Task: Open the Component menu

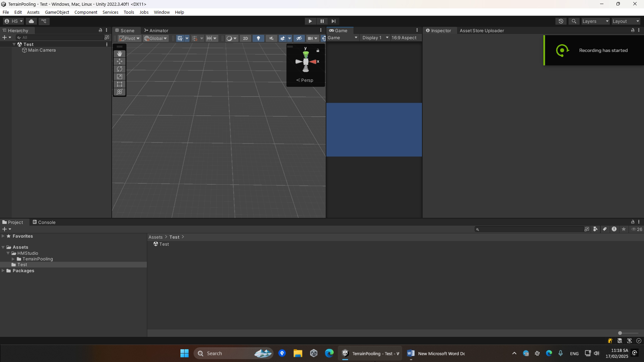Action: [x=86, y=12]
